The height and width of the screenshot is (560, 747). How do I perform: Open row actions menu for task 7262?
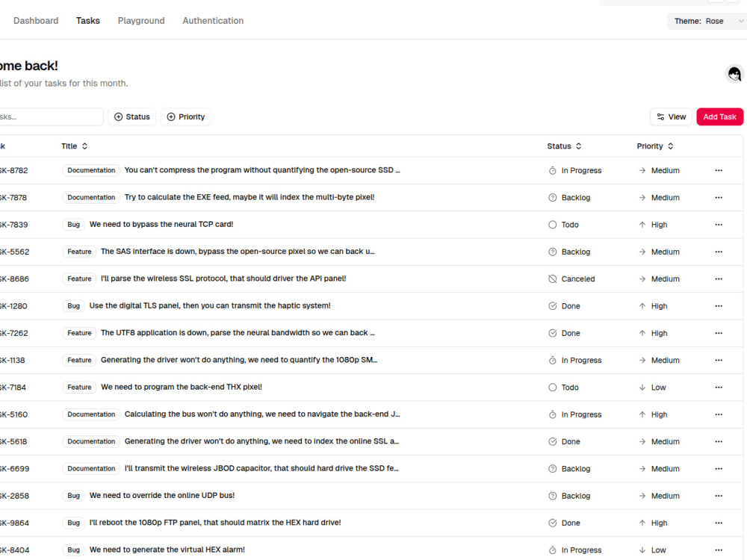point(719,333)
